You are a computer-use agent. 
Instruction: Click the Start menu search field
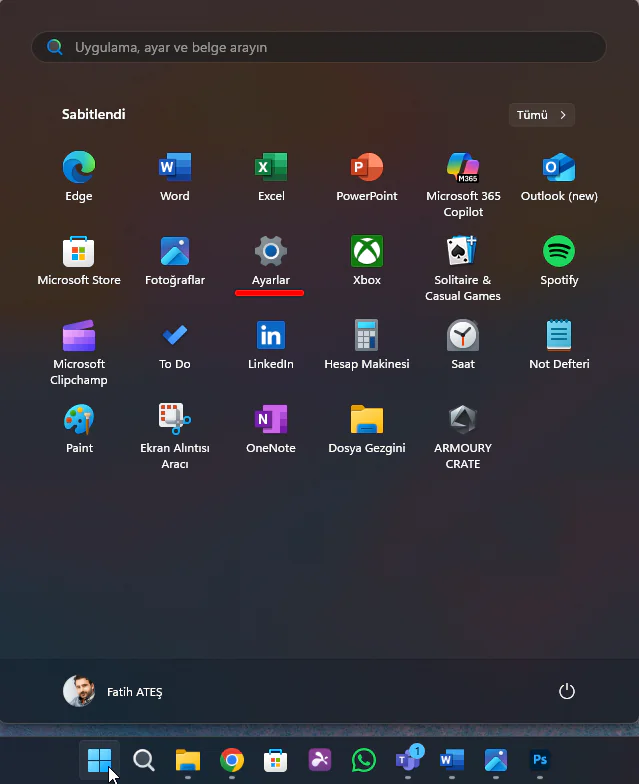(319, 48)
